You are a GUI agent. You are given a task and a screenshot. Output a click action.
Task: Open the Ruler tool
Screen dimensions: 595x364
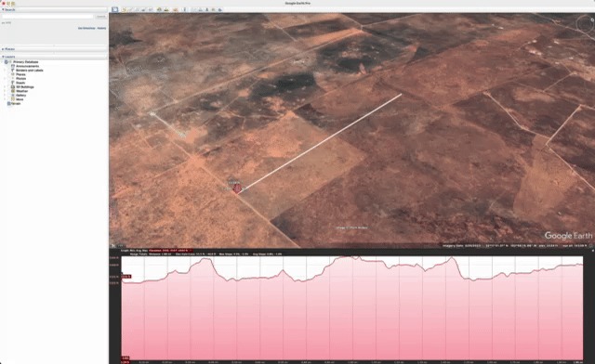tap(184, 9)
